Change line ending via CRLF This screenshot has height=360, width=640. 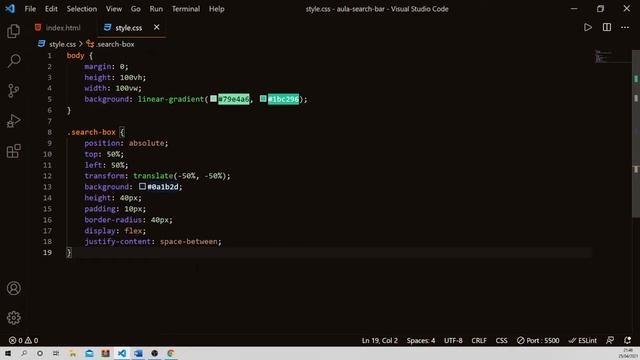479,340
